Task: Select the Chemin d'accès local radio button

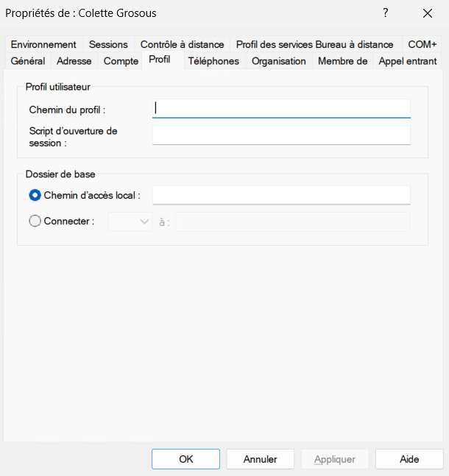Action: click(35, 195)
